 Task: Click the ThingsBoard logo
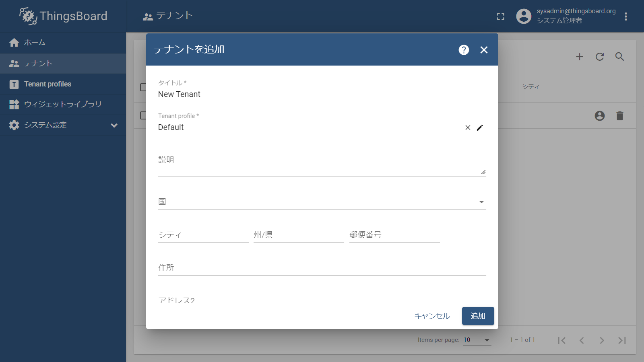(x=63, y=16)
